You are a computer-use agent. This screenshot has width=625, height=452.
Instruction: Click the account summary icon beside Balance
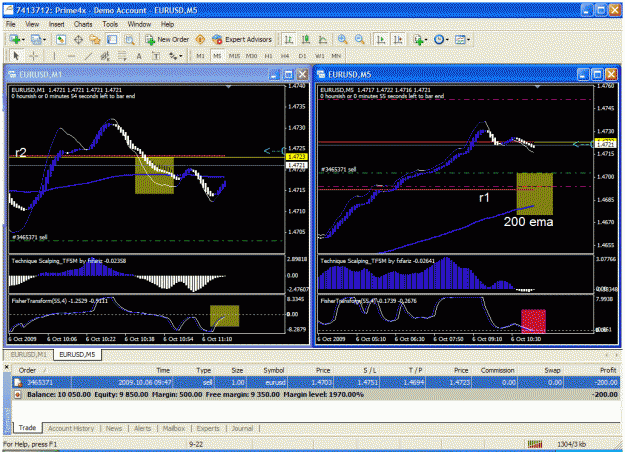[x=17, y=395]
